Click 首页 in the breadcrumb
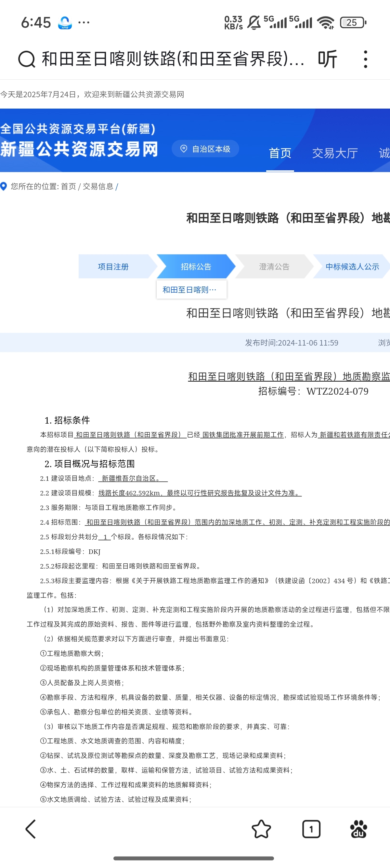Image resolution: width=390 pixels, height=868 pixels. tap(68, 186)
